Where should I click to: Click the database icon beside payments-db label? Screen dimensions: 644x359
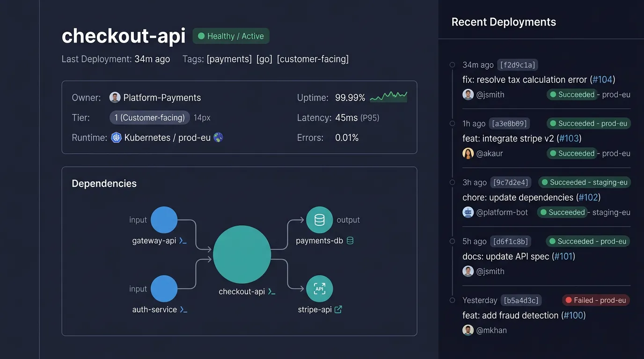click(351, 240)
